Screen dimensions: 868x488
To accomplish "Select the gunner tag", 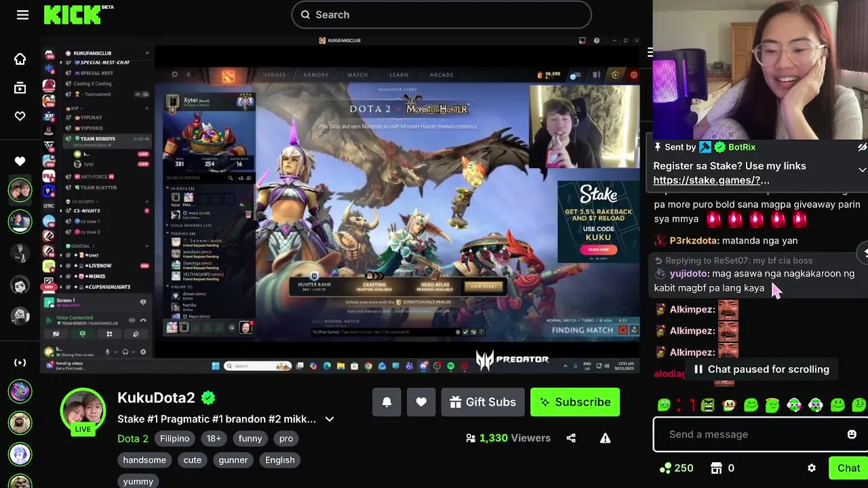I will 233,460.
